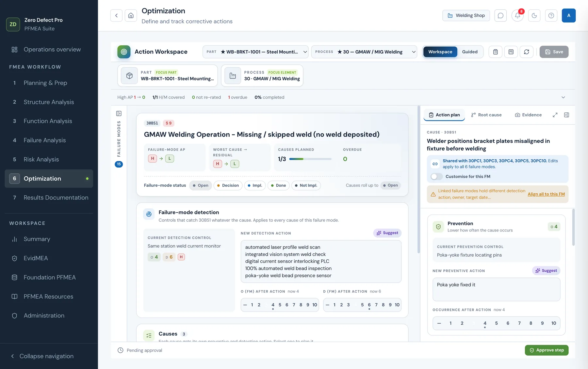Set failure-mode status to Done

point(278,185)
